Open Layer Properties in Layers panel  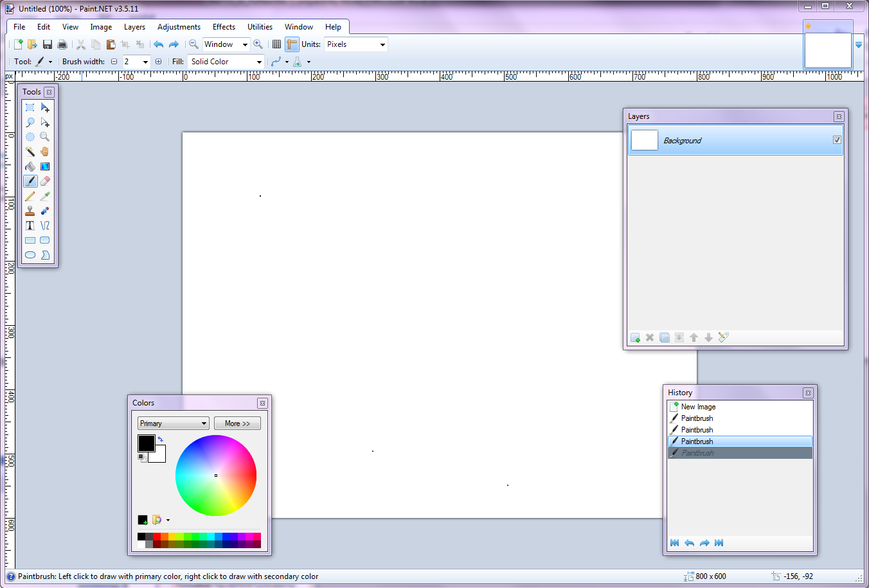tap(724, 337)
